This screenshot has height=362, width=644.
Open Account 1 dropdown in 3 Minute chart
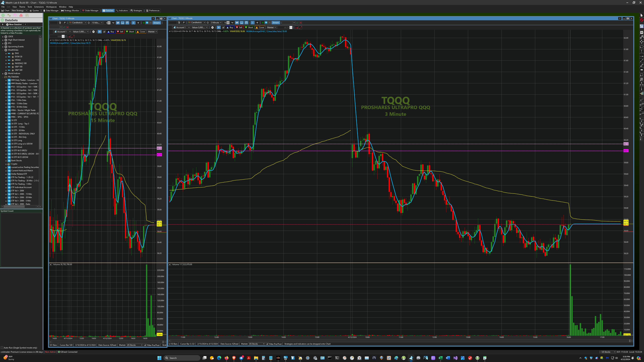pos(181,27)
